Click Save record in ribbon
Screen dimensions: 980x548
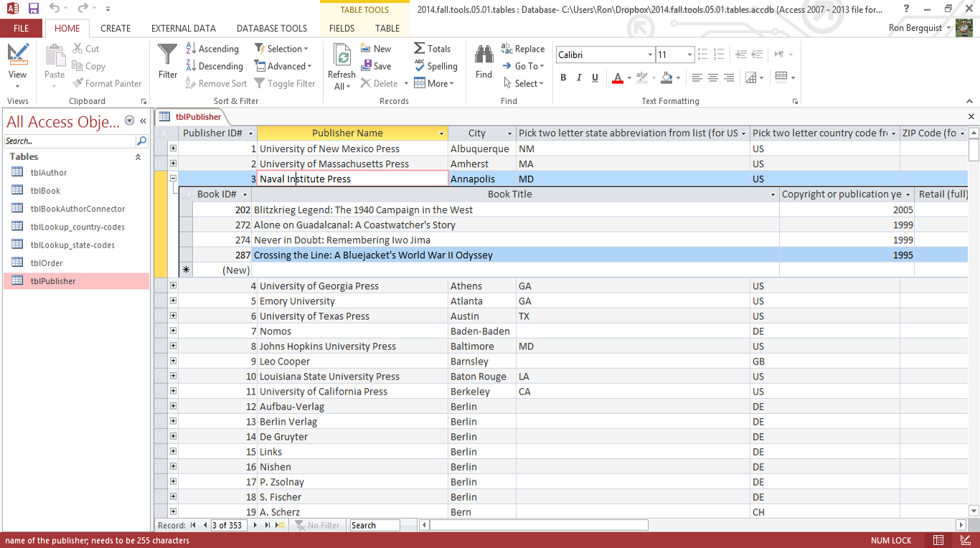[375, 66]
